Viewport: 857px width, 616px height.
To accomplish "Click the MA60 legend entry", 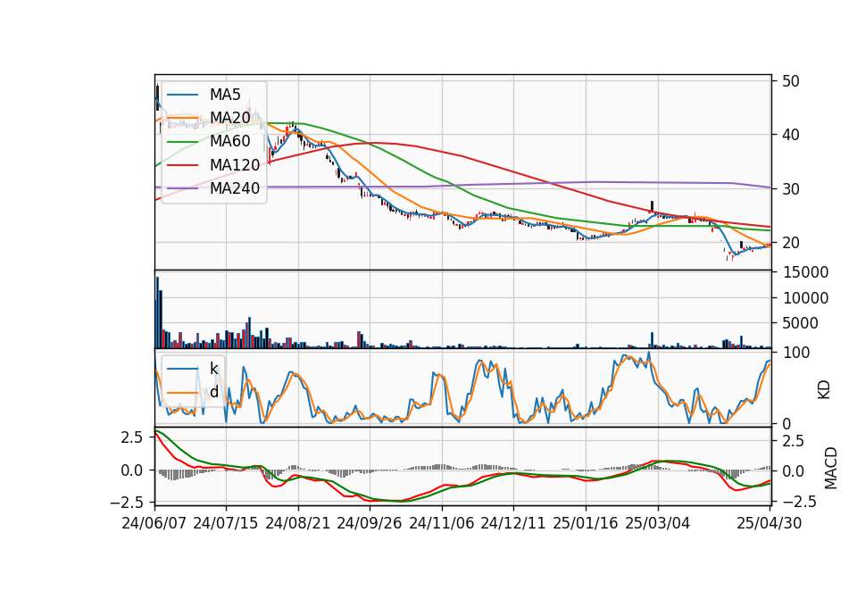I will 208,142.
